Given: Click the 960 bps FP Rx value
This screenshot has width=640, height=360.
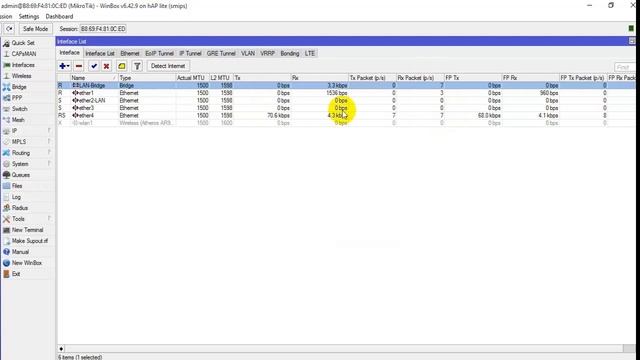Looking at the screenshot, I should 549,93.
